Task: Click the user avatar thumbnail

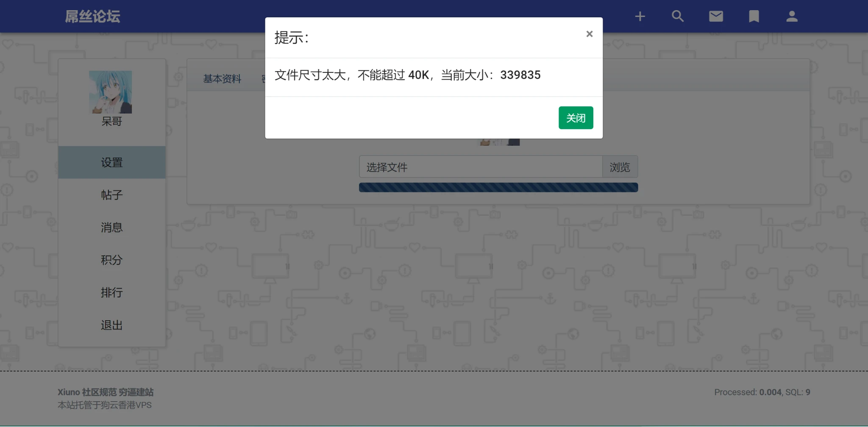Action: (111, 92)
